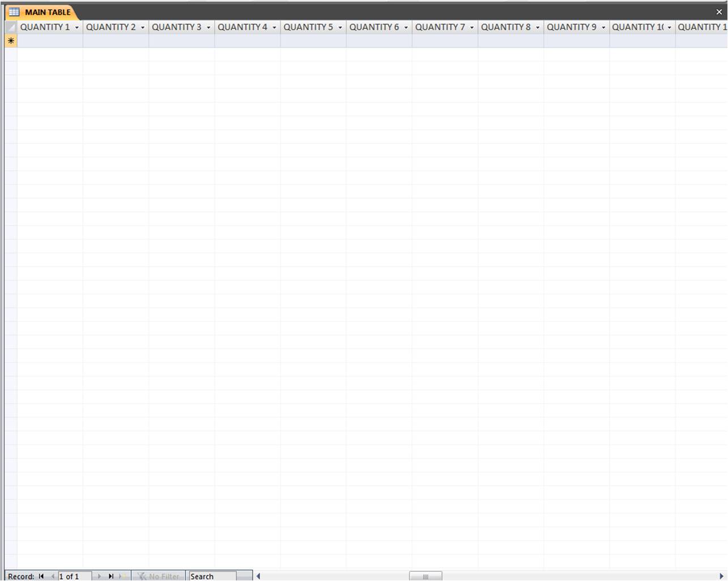The height and width of the screenshot is (581, 728).
Task: Click the Search box in navigation bar
Action: 212,576
